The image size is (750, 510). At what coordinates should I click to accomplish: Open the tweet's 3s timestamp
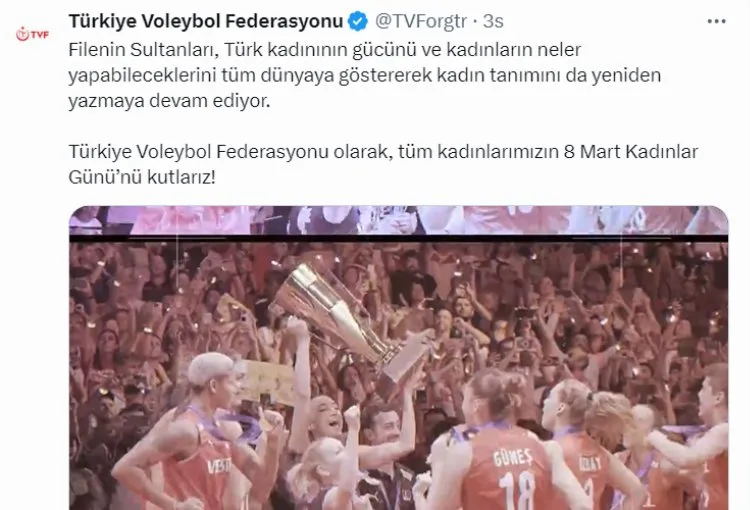tap(493, 22)
